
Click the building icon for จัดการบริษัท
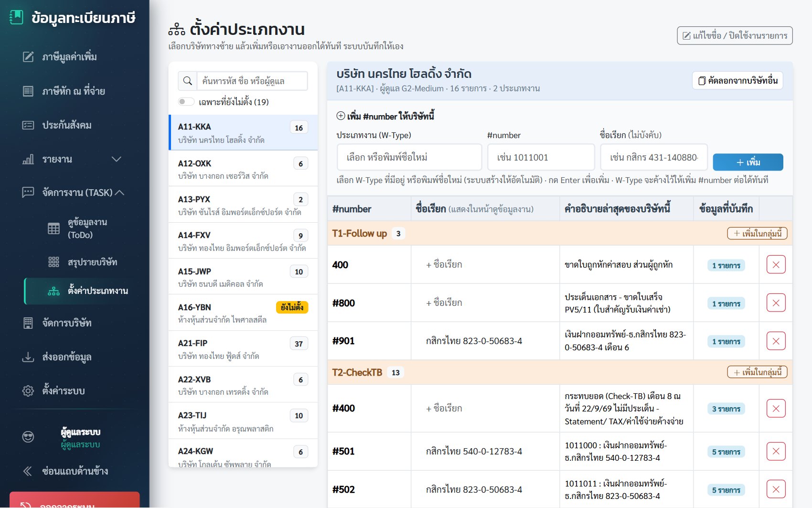(28, 323)
